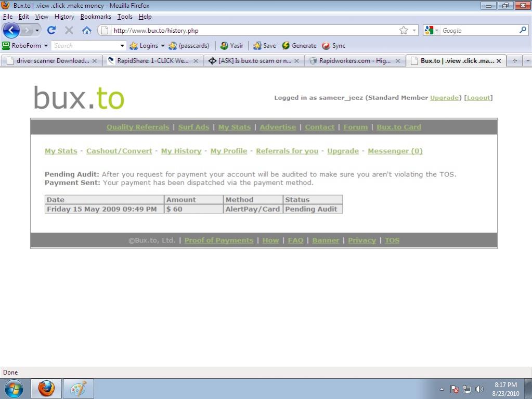Open the Advertise page
Screen dimensions: 532x399
point(278,127)
